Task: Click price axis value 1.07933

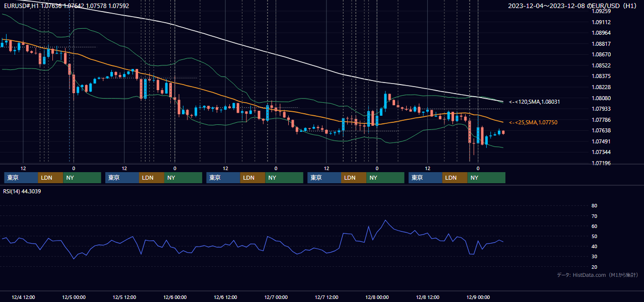Action: pos(601,109)
